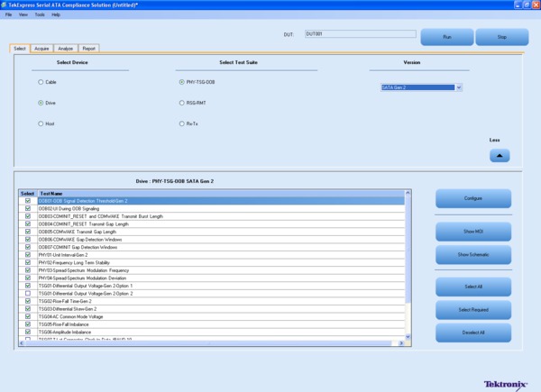Toggle TSG06-Amplitude Imbalance checkbox

(28, 332)
